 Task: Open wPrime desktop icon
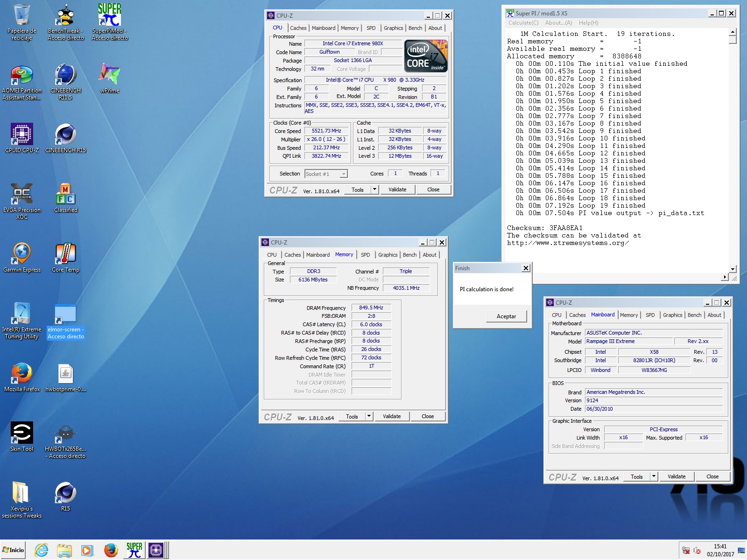click(x=110, y=78)
